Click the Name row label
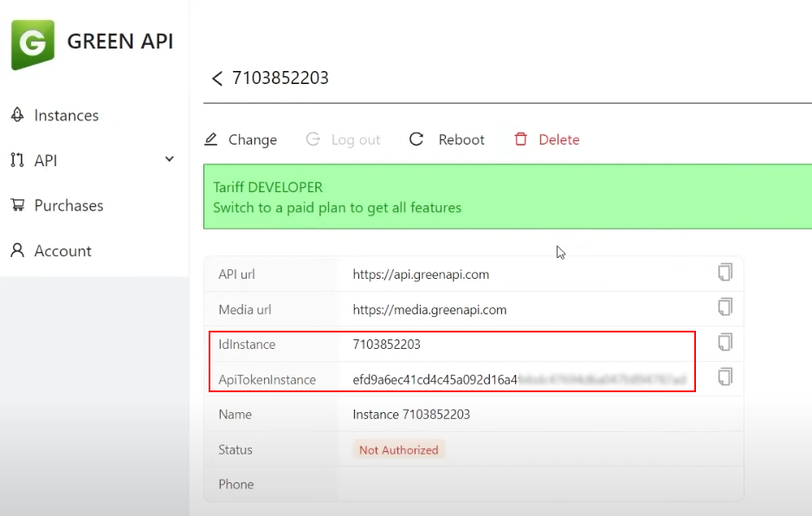The height and width of the screenshot is (516, 812). (x=235, y=415)
